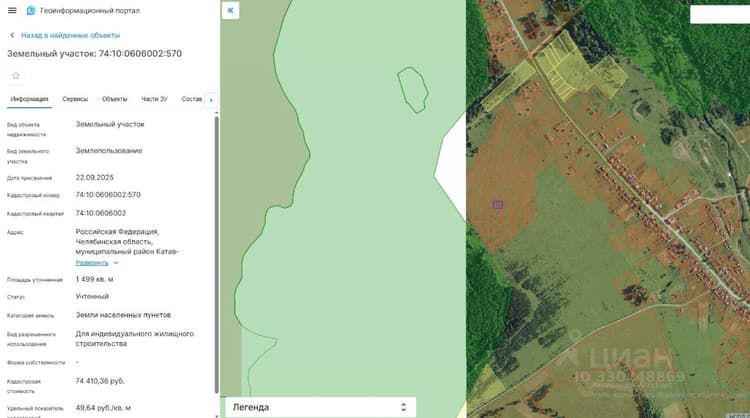This screenshot has width=750, height=418.
Task: Select Землепользование value text
Action: click(x=109, y=150)
